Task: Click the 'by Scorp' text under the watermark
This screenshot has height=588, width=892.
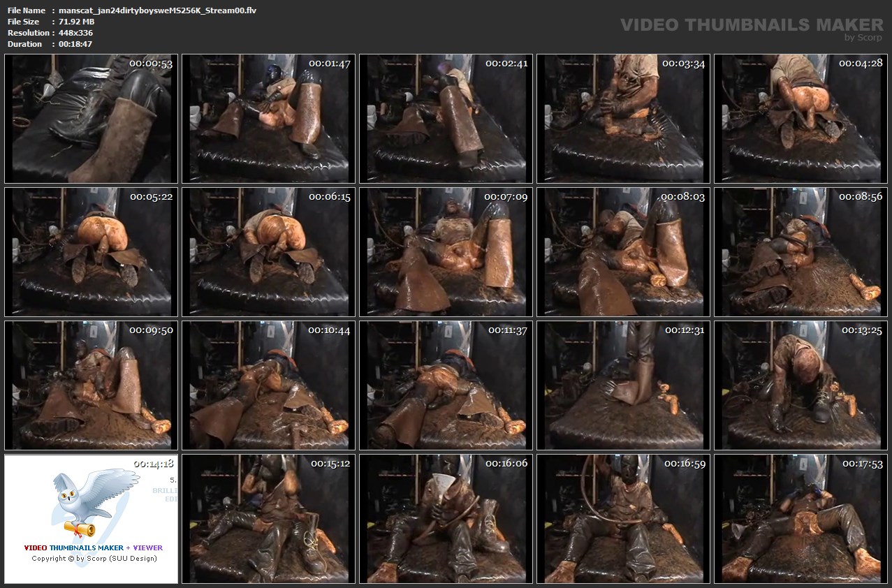Action: tap(863, 38)
